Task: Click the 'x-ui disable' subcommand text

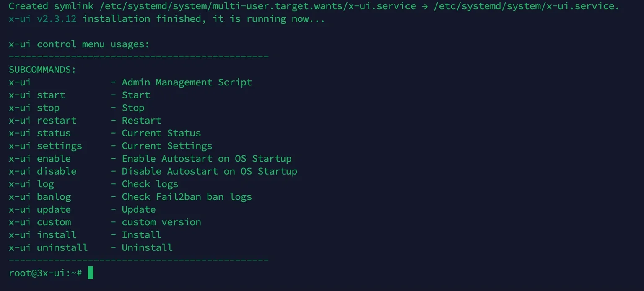Action: point(42,171)
